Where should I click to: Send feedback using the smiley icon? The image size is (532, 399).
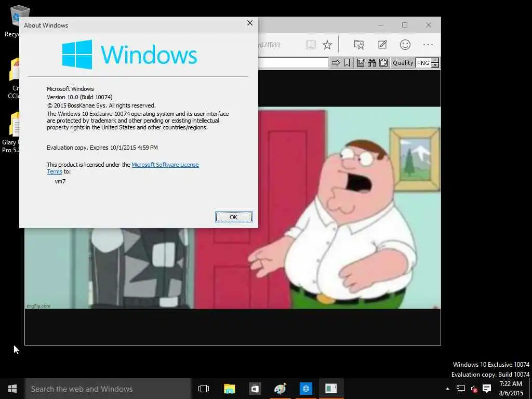(x=405, y=45)
